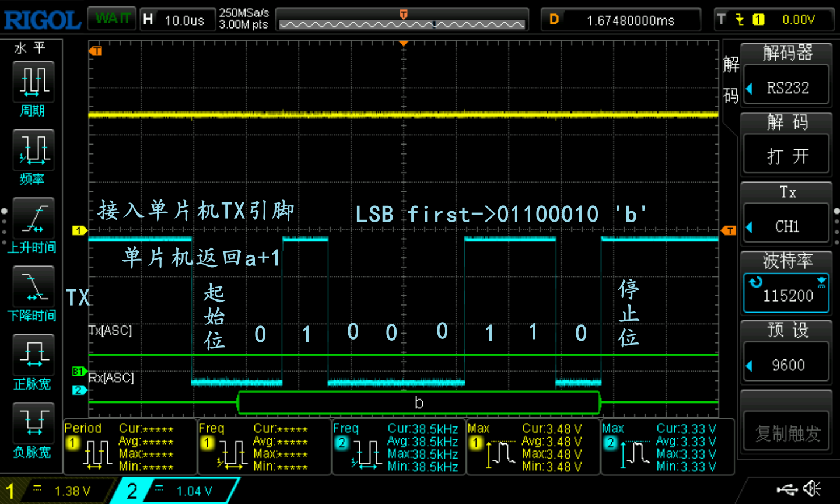Click the 停止位 stop bit label
The image size is (840, 504).
coord(629,313)
